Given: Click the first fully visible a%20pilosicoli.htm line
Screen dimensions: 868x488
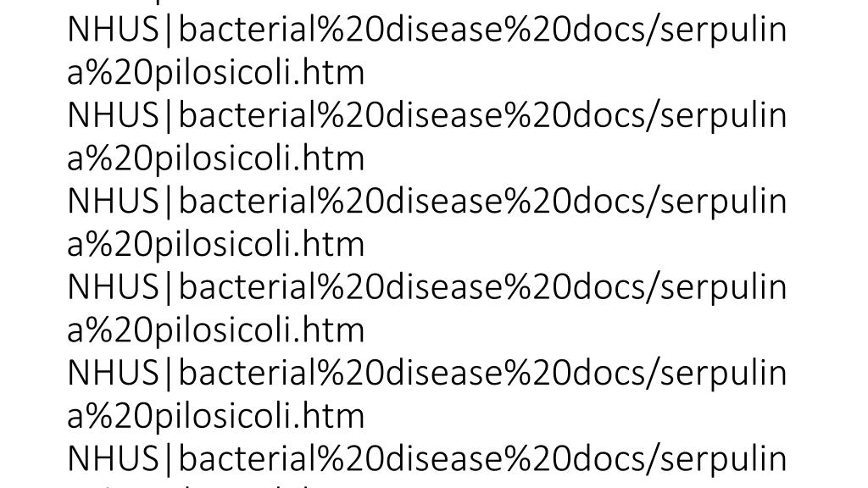Looking at the screenshot, I should click(x=215, y=73).
